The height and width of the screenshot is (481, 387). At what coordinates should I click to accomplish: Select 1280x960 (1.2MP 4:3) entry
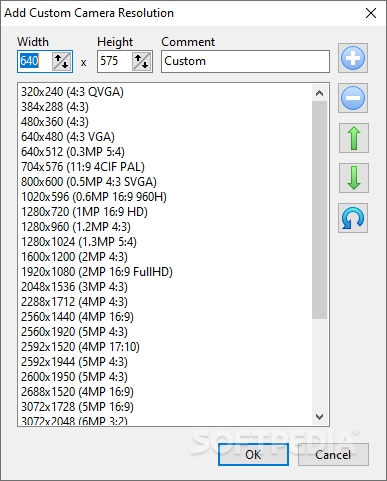(x=76, y=227)
